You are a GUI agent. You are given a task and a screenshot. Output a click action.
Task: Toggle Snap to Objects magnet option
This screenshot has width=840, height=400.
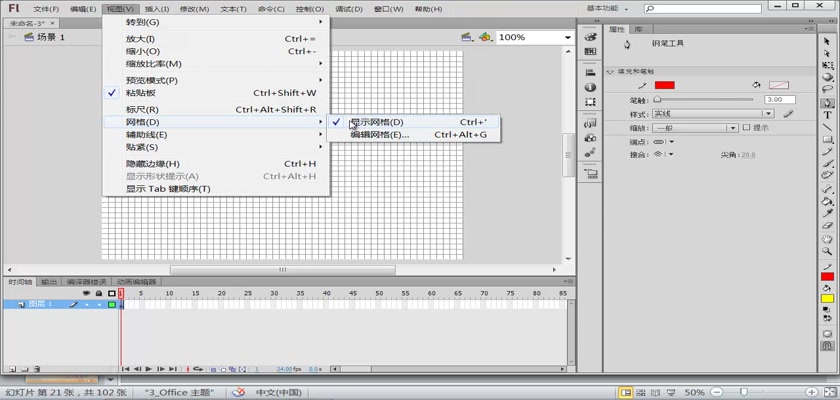tap(827, 345)
